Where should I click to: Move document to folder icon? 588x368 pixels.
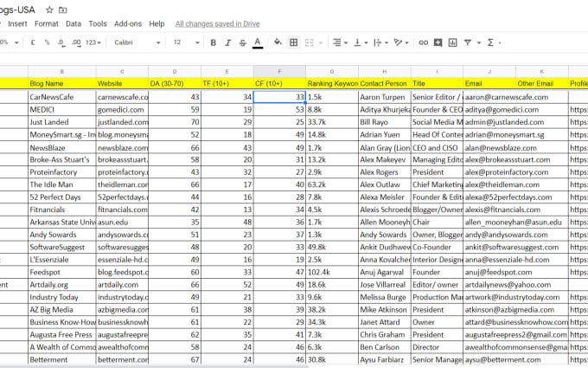pos(63,10)
